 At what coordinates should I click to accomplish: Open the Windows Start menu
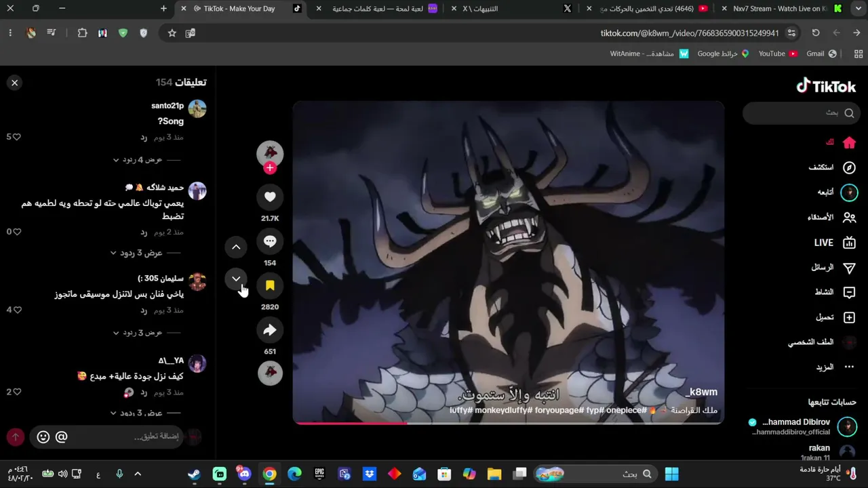point(672,474)
